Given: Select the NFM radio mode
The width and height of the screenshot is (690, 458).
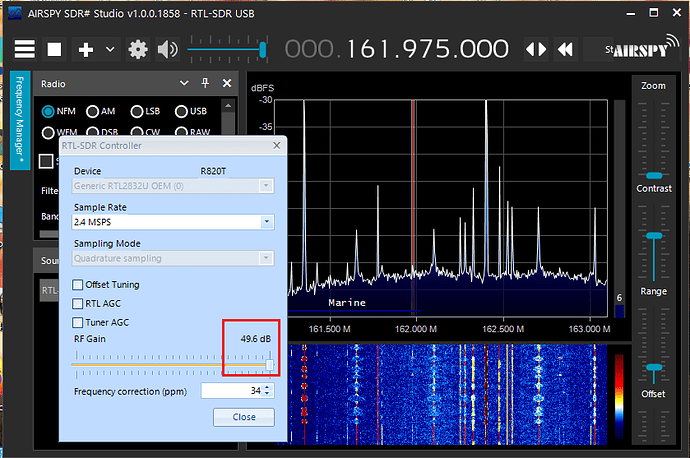Looking at the screenshot, I should click(x=48, y=112).
